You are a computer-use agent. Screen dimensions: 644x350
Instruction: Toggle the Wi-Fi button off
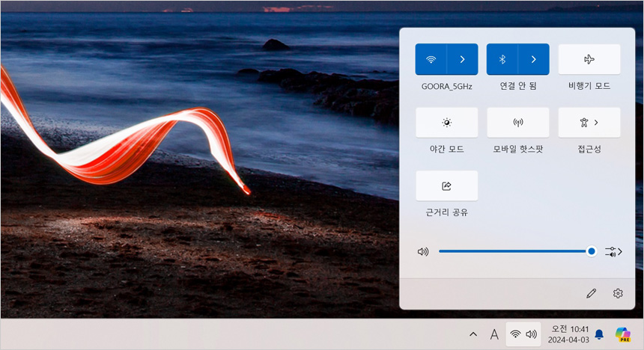[431, 59]
